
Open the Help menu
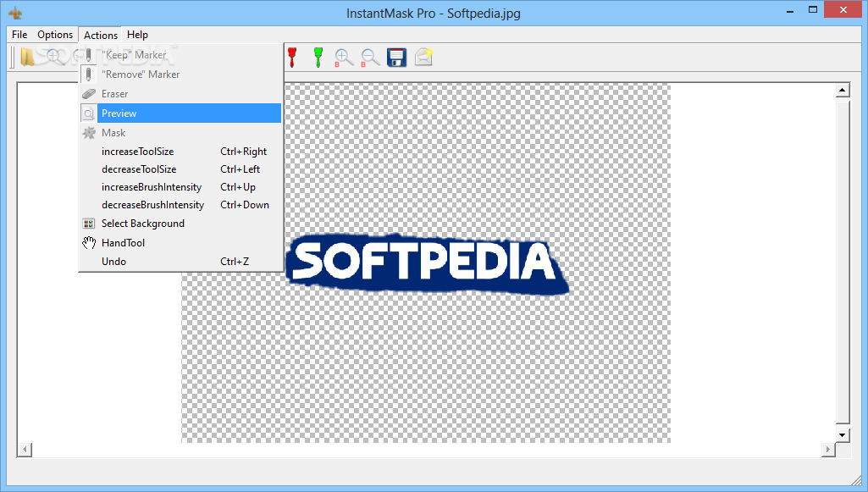pyautogui.click(x=137, y=35)
